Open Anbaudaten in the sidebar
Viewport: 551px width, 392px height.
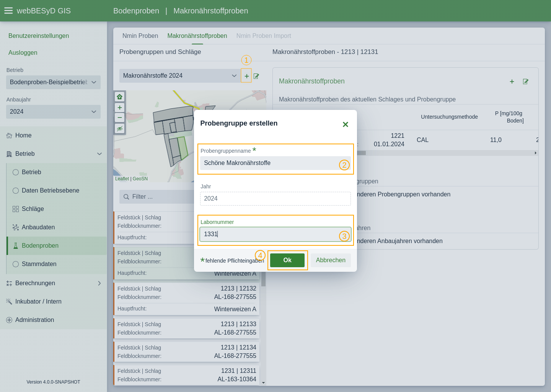57,227
